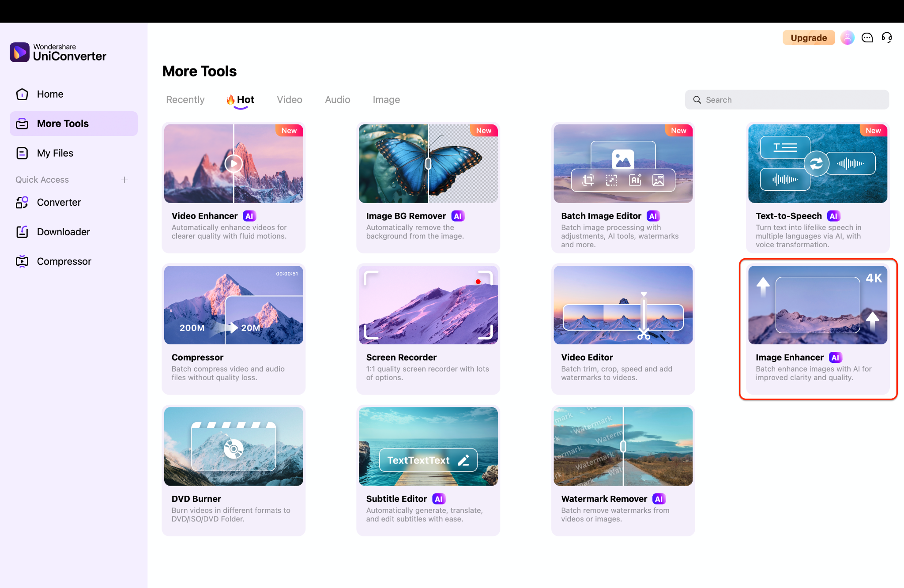Click the AI badge beside Batch Image Editor
Image resolution: width=904 pixels, height=588 pixels.
(653, 216)
